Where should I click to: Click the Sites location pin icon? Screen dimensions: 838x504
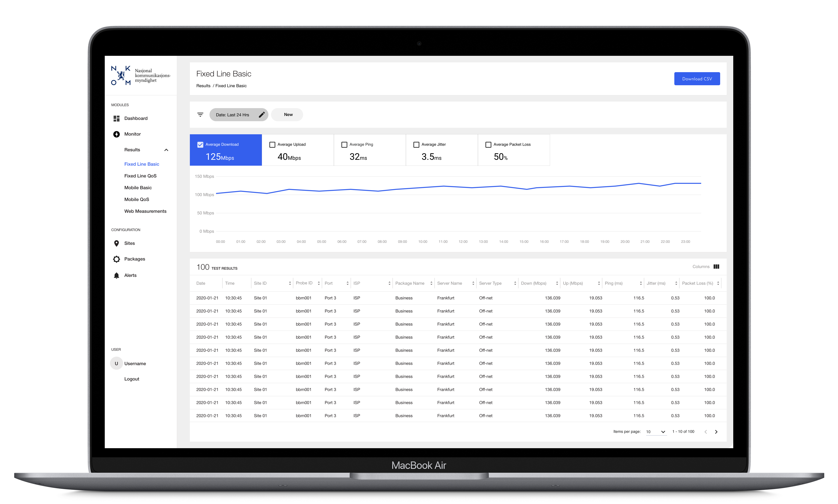click(116, 243)
